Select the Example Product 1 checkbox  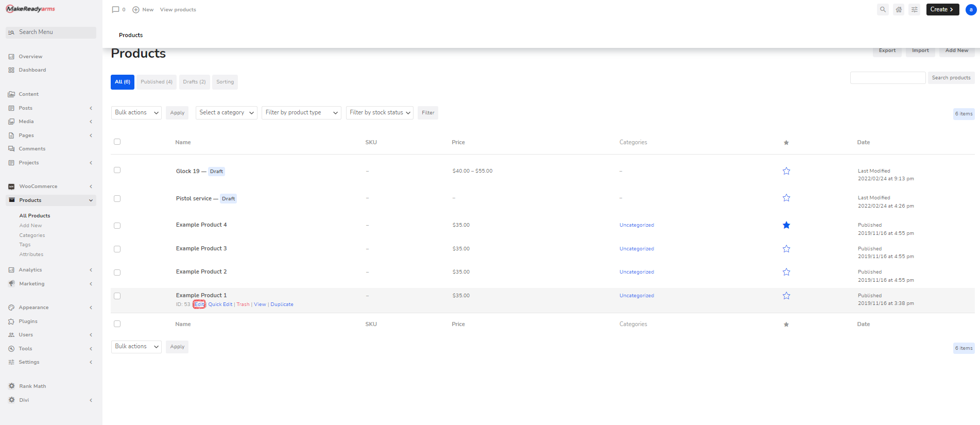click(x=117, y=296)
